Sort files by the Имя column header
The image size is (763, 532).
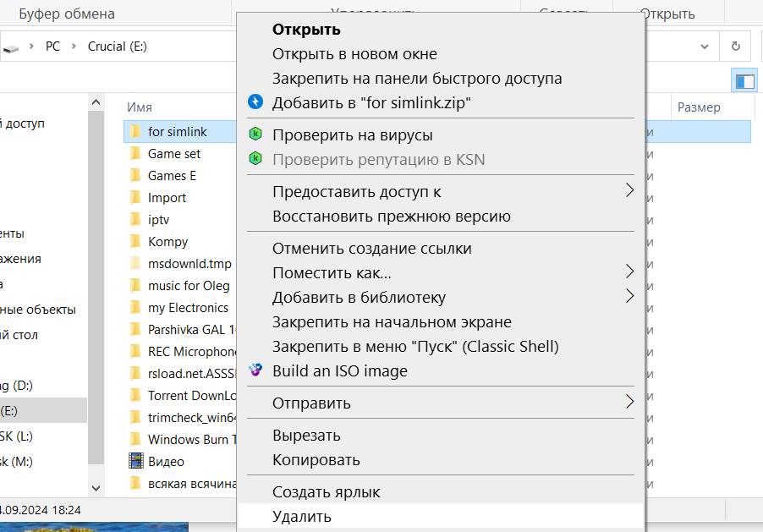click(140, 107)
